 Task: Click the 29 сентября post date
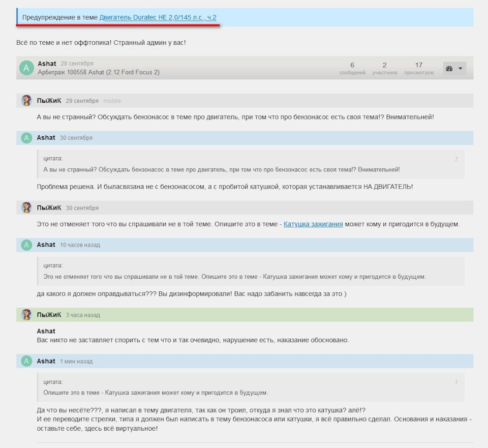(x=82, y=101)
